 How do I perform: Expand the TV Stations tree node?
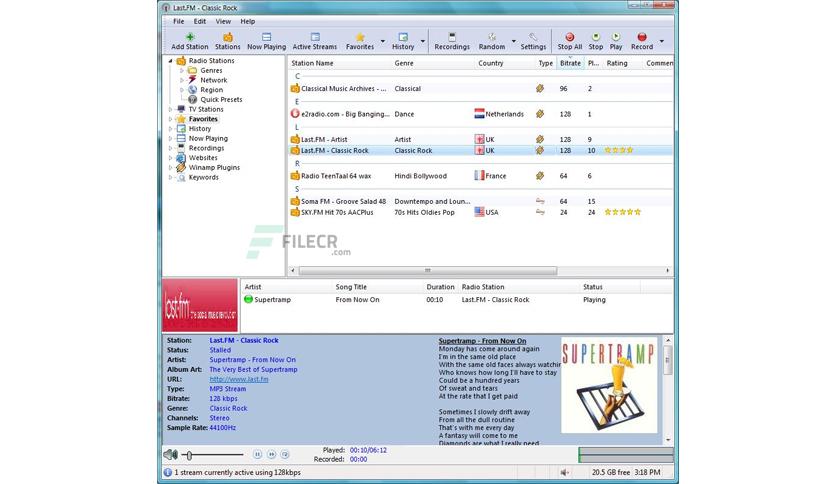point(171,109)
